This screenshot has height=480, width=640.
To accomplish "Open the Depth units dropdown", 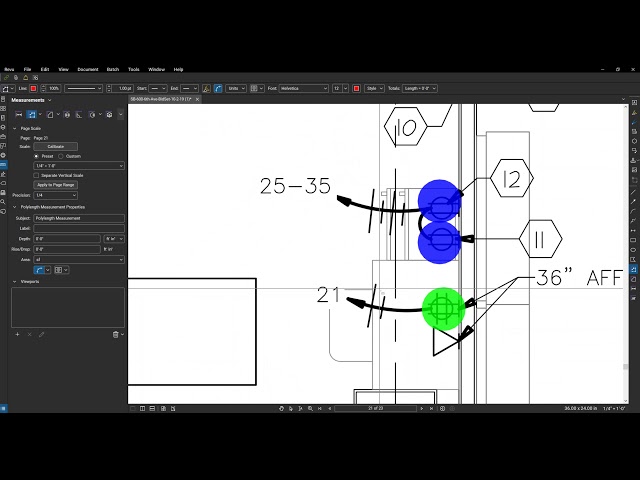I will tap(114, 239).
